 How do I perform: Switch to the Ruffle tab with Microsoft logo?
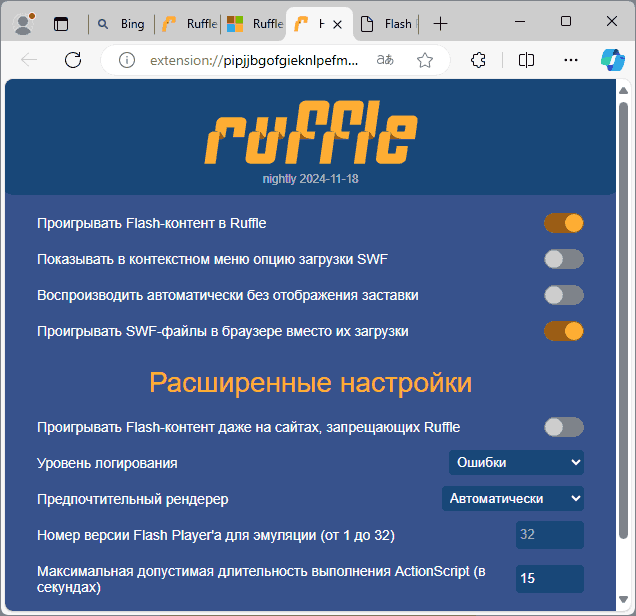tap(254, 24)
